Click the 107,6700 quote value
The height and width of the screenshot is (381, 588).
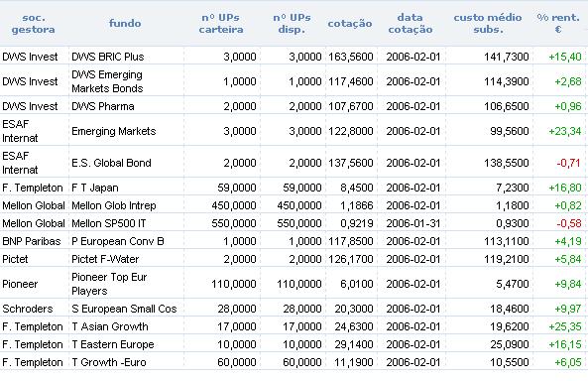coord(351,106)
